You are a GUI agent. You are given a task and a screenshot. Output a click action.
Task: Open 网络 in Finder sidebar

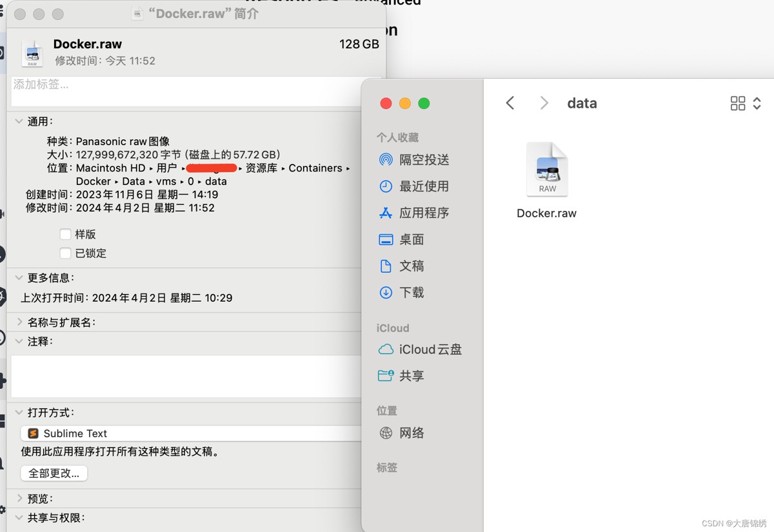412,433
